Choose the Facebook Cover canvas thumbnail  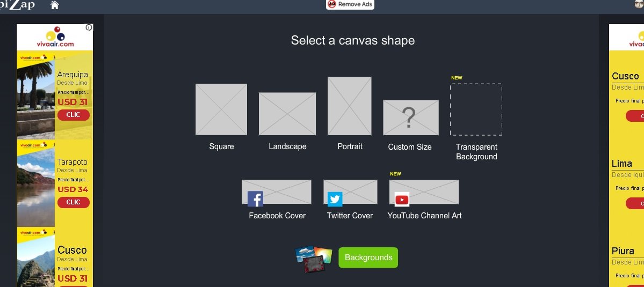277,192
